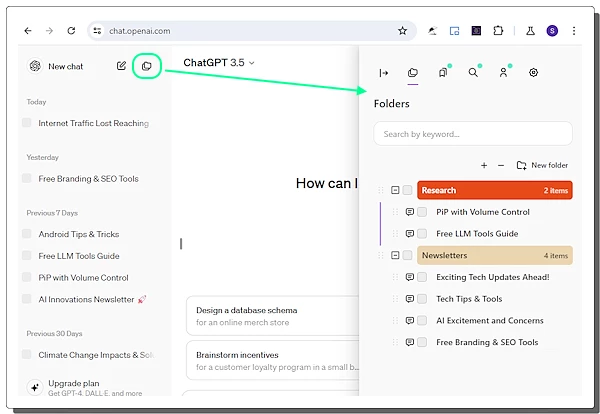Image resolution: width=600 pixels, height=414 pixels.
Task: Open the settings gear in side panel
Action: [x=533, y=72]
